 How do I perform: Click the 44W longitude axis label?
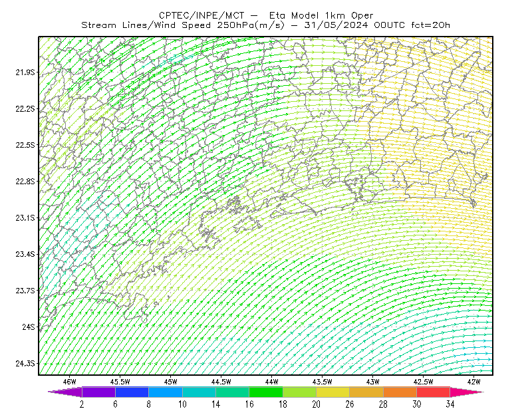tap(271, 382)
